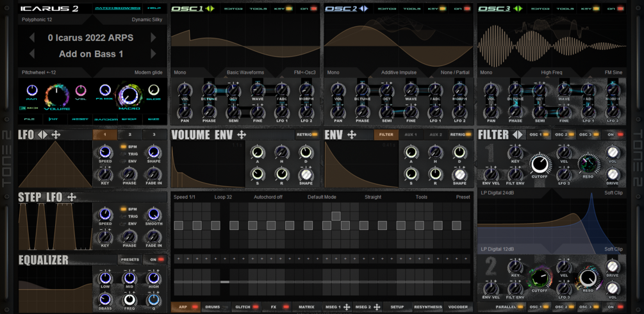Open OSC 2 Additive Impulse selector
Viewport: 644px width, 314px height.
pyautogui.click(x=399, y=72)
